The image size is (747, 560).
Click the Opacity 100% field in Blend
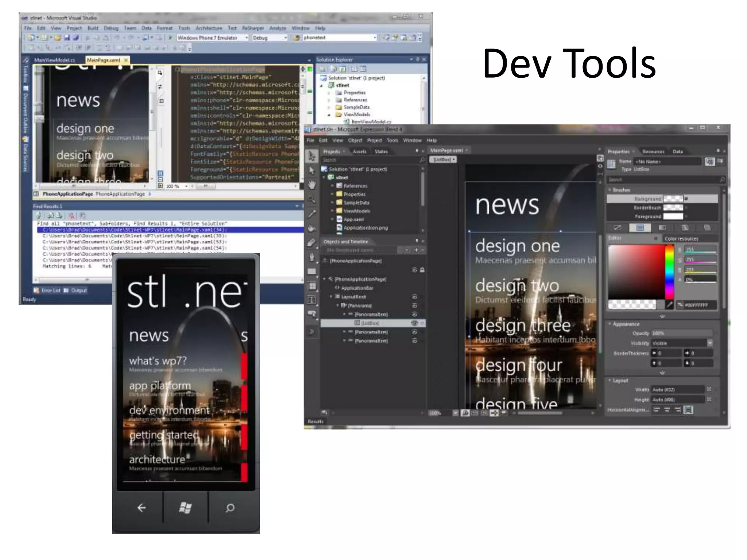(x=681, y=333)
